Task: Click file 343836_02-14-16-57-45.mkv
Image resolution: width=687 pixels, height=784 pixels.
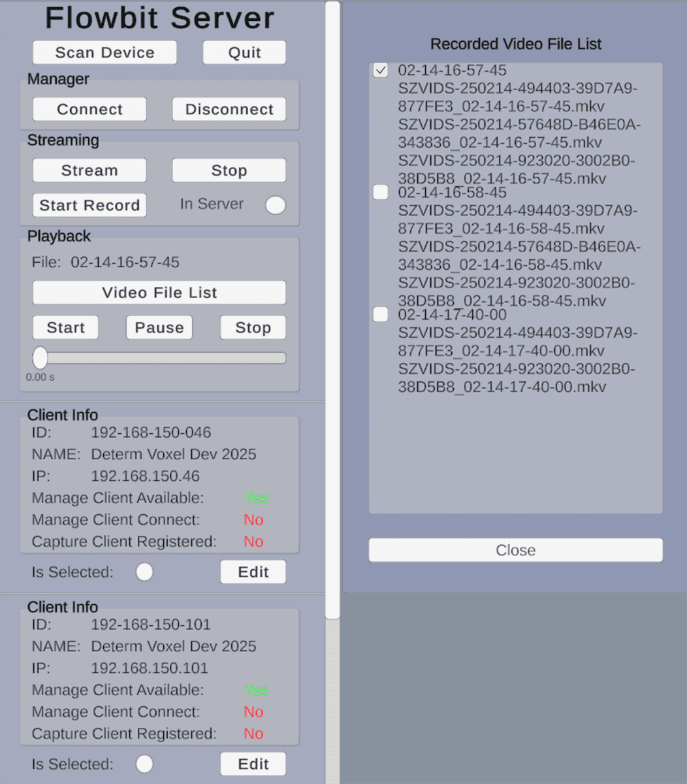Action: coord(500,142)
